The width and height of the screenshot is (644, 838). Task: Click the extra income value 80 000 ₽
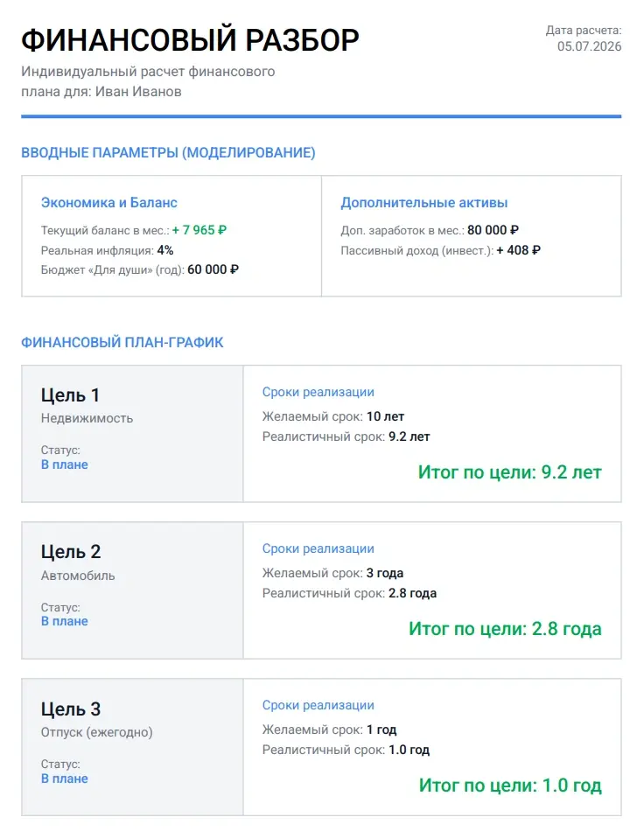point(493,230)
